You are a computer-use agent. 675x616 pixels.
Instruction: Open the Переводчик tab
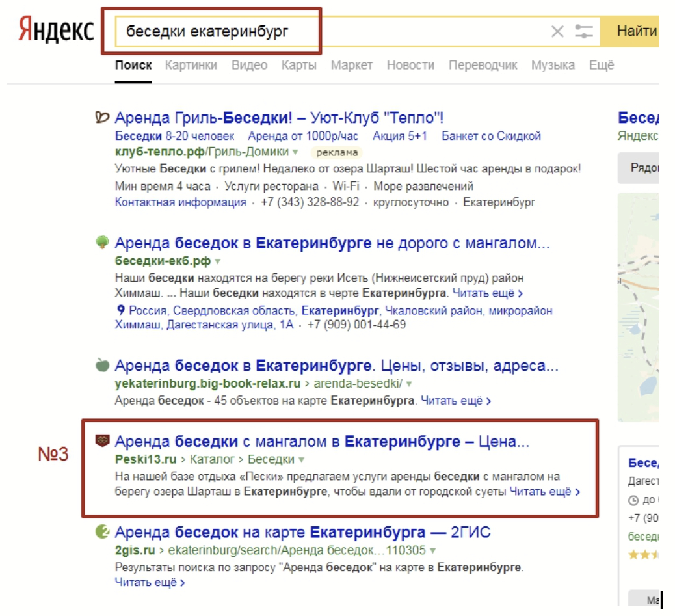[483, 65]
